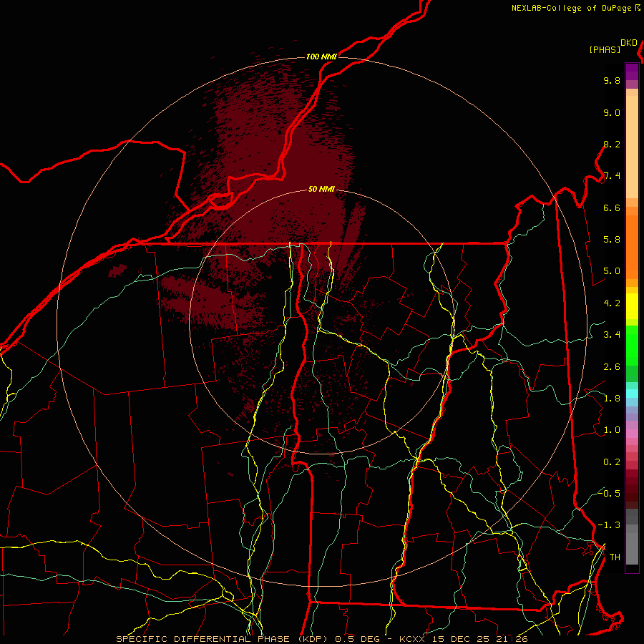Click the 6.6 value on the color scale

[612, 208]
